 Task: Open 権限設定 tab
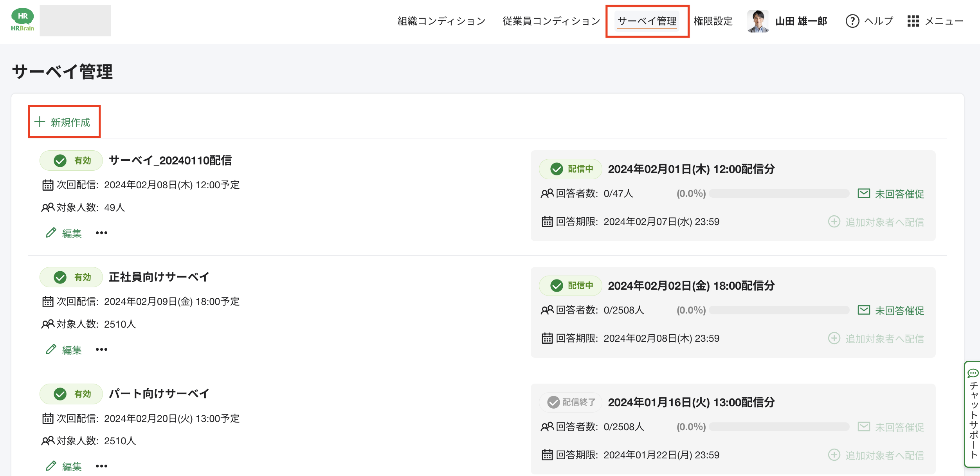click(x=713, y=21)
